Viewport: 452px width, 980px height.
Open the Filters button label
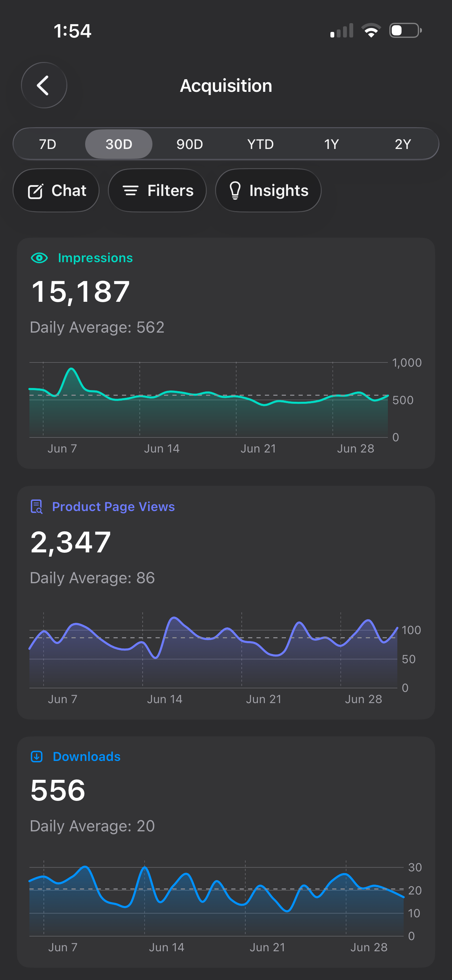170,190
